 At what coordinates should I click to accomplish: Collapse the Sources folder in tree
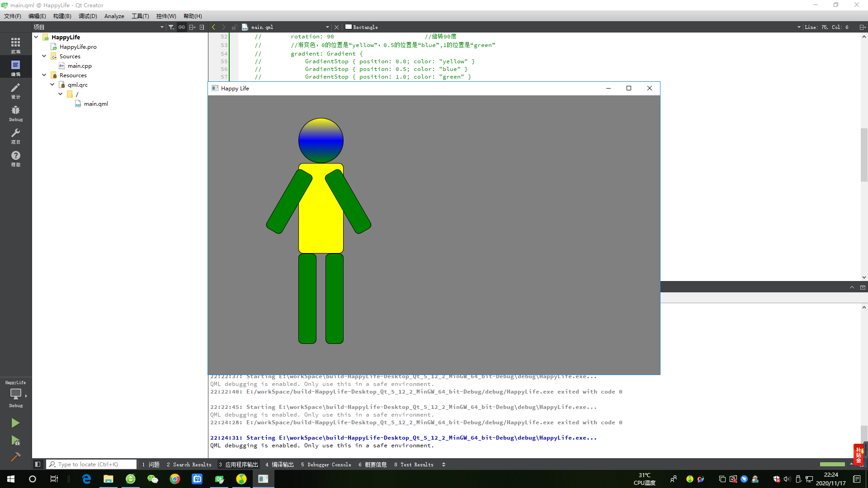(44, 56)
